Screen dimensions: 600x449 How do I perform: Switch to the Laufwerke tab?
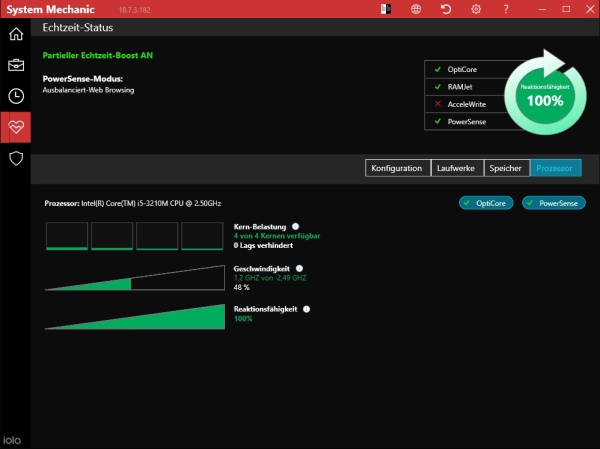click(x=457, y=168)
